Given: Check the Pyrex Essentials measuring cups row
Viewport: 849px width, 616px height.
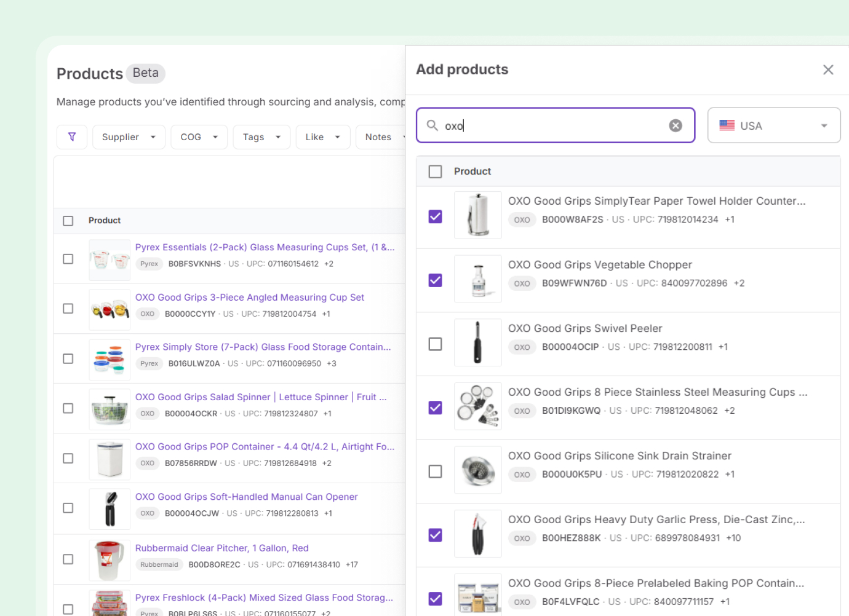Looking at the screenshot, I should pyautogui.click(x=68, y=259).
